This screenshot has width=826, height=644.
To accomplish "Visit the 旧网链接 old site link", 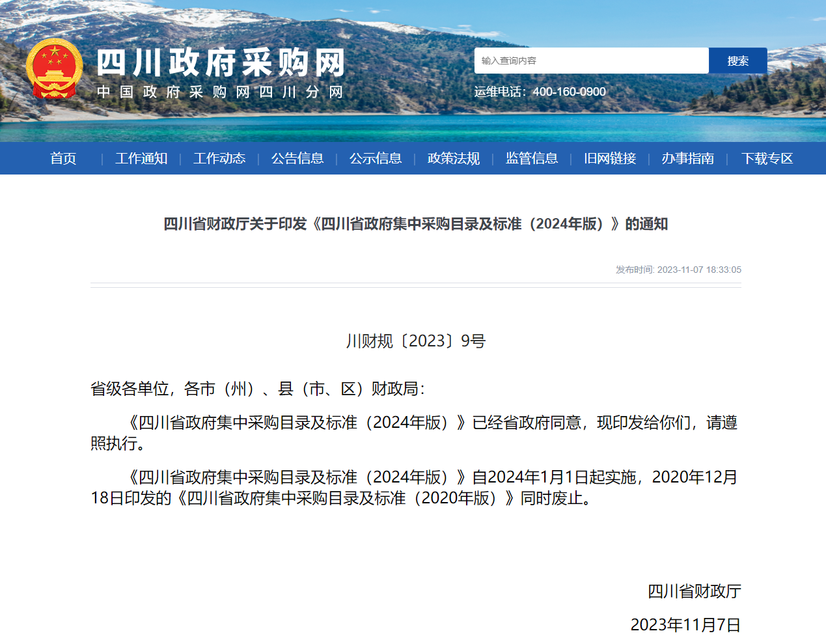I will tap(610, 158).
